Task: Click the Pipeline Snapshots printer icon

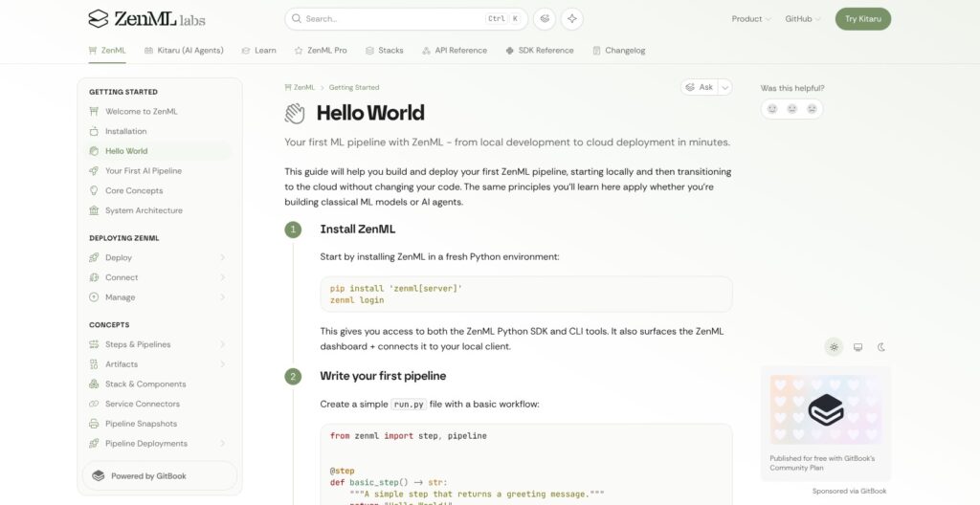Action: coord(94,424)
